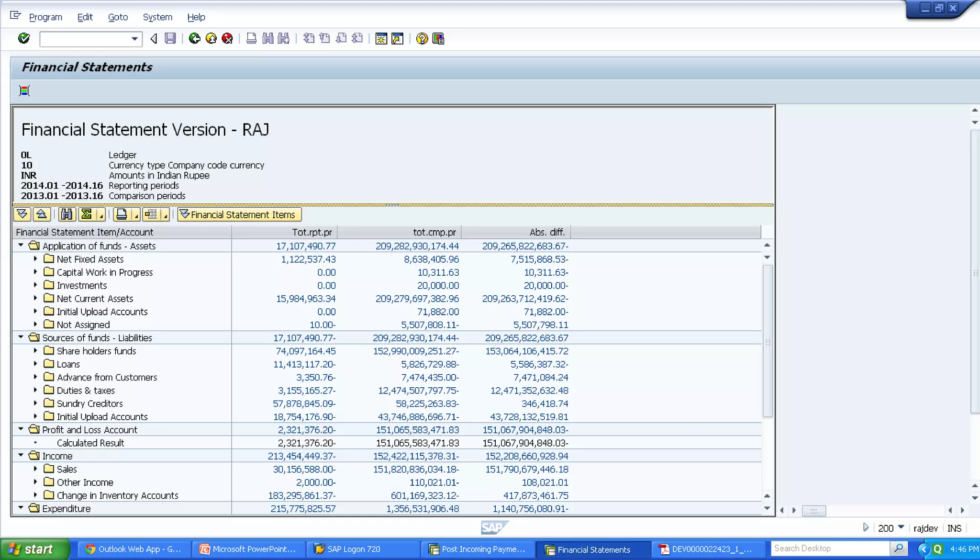
Task: Click the Customize Local Layout icon
Action: tap(438, 38)
